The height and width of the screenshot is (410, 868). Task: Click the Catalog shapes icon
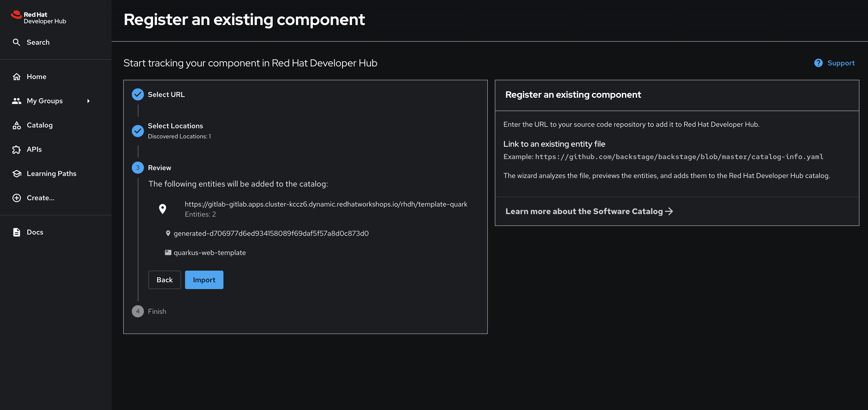16,125
